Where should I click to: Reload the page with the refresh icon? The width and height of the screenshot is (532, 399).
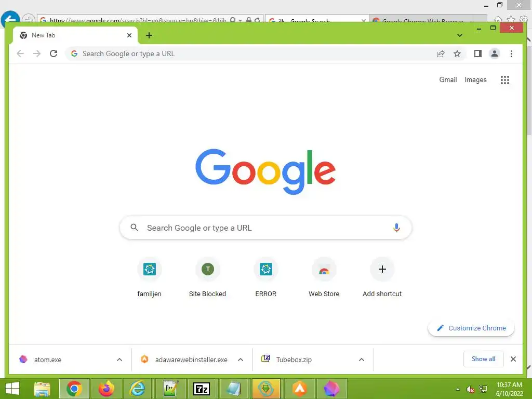pyautogui.click(x=54, y=54)
